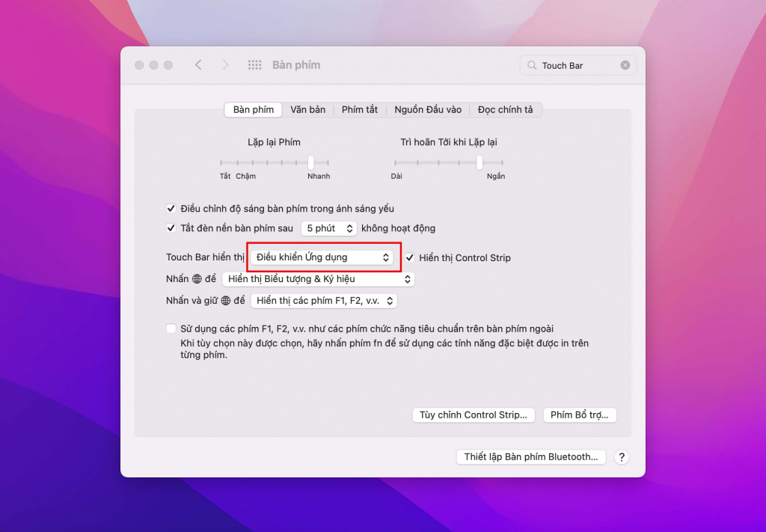Show all preferences grid icon
Viewport: 766px width, 532px height.
tap(254, 65)
